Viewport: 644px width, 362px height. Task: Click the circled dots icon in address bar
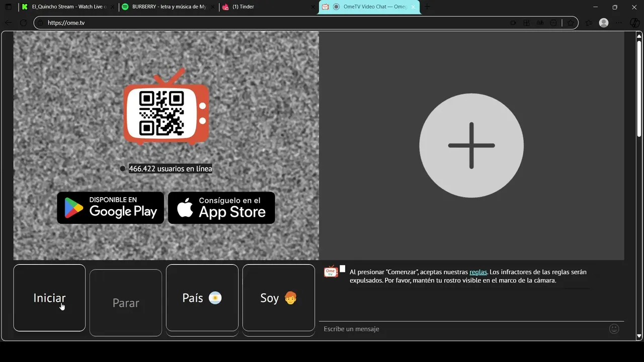tap(554, 23)
